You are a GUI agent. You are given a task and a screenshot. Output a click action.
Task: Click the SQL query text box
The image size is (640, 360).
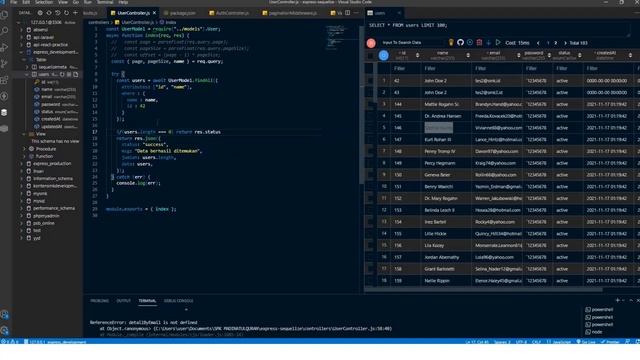(498, 29)
